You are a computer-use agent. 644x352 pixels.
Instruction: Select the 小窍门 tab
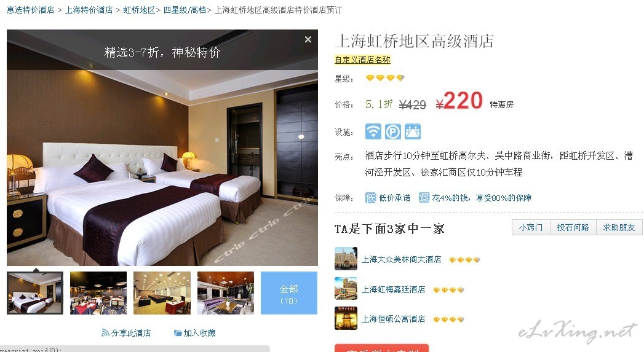[x=531, y=227]
